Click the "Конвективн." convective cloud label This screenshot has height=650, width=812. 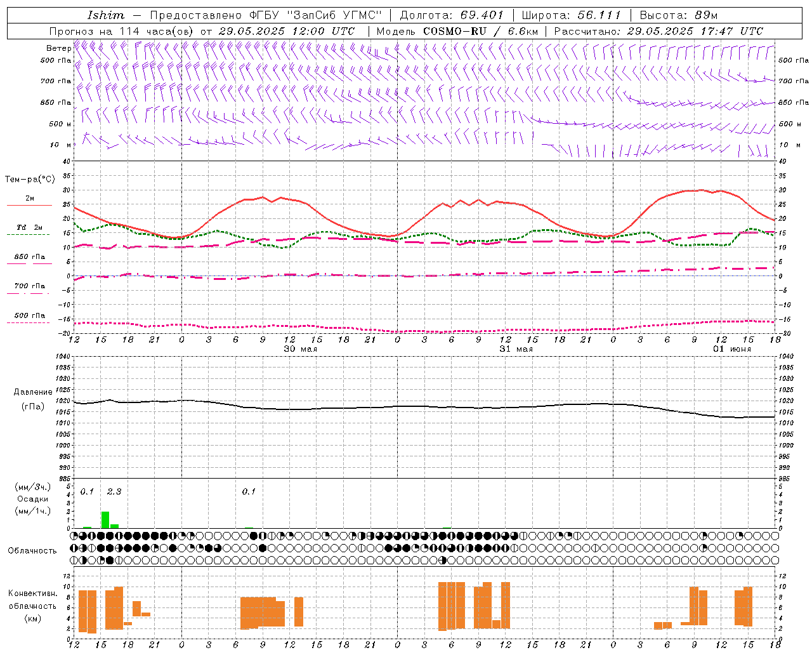pyautogui.click(x=33, y=594)
